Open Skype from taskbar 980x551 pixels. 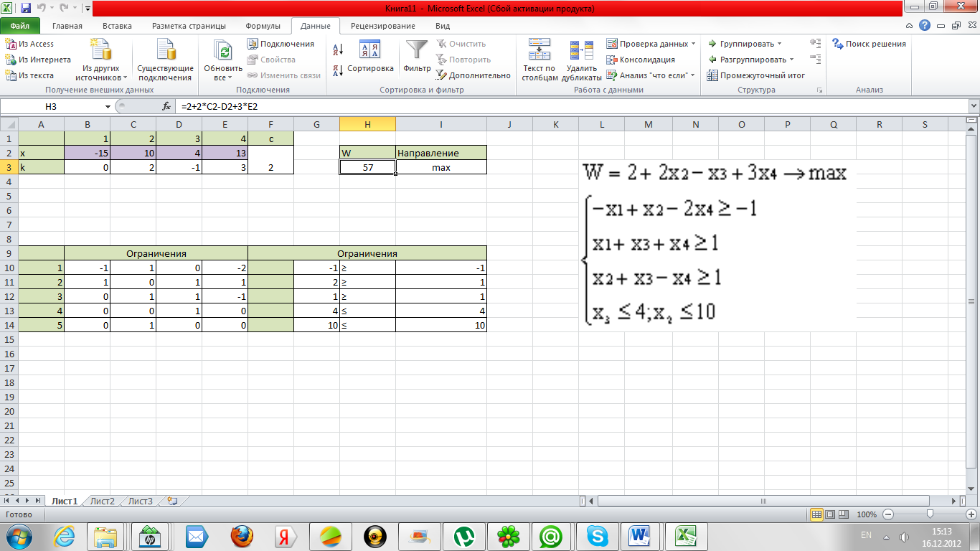pos(598,535)
